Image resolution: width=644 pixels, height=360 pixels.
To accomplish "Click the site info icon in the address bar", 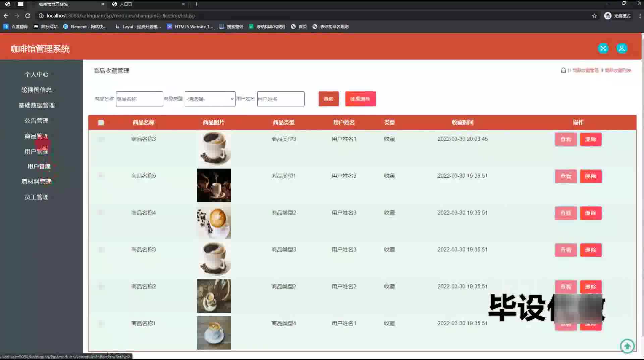I will (x=41, y=16).
